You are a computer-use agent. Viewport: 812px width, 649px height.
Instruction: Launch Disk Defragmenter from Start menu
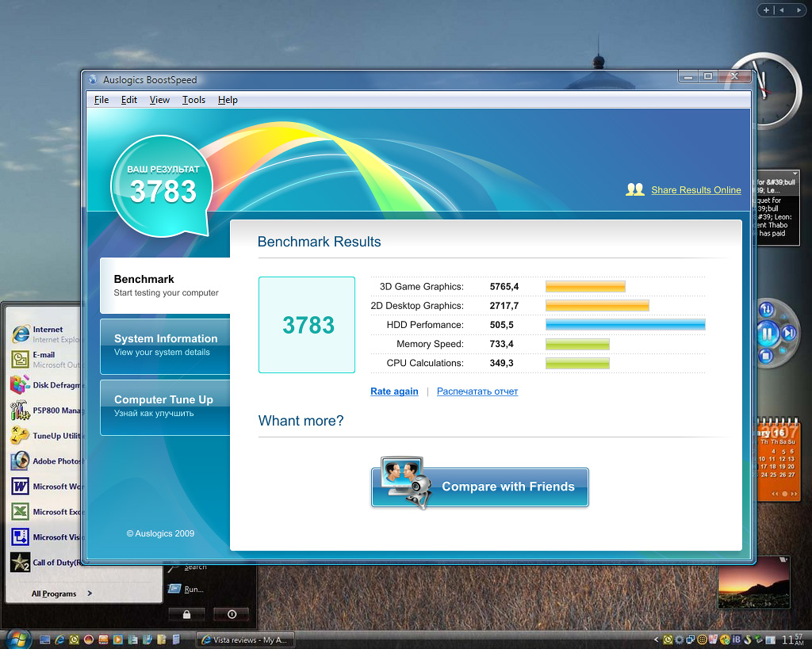(45, 384)
